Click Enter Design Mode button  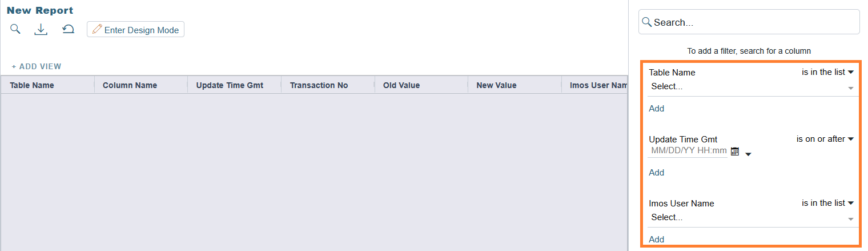pyautogui.click(x=135, y=30)
